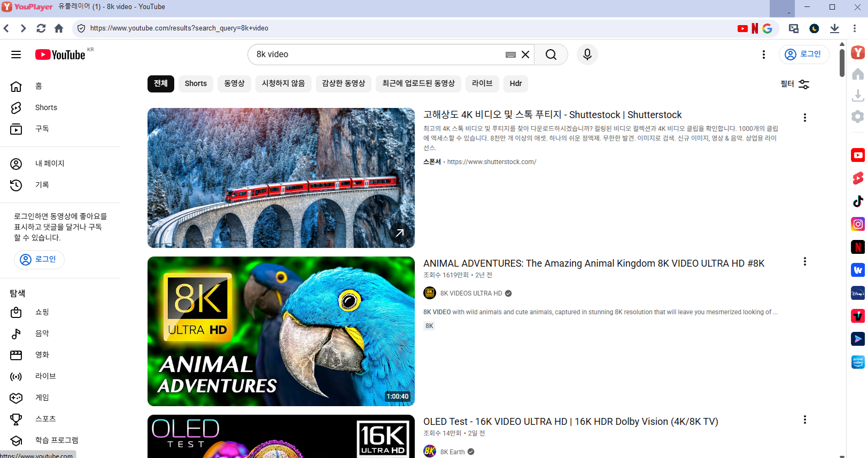Open the browser three-dot menu
Screen dimensions: 868x458
tap(855, 28)
